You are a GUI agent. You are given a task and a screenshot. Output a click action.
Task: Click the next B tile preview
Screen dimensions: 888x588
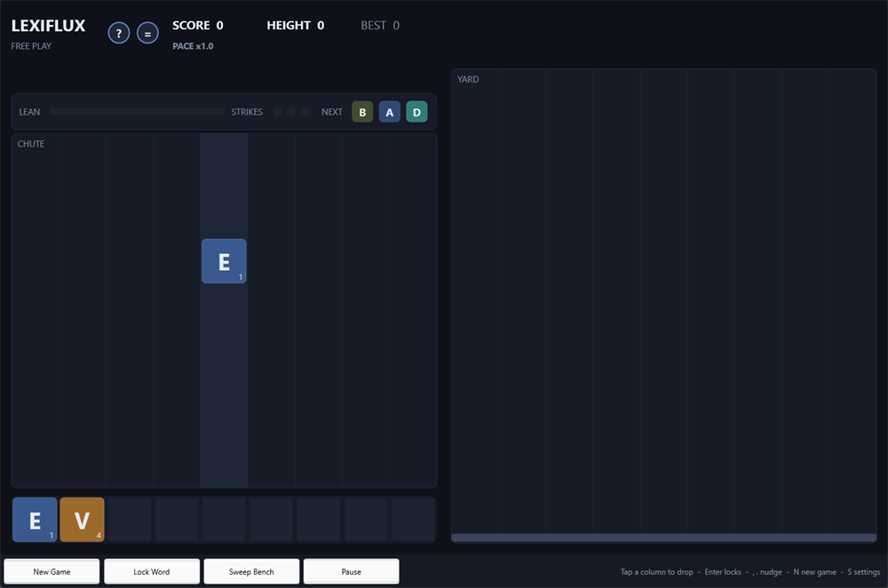tap(362, 112)
